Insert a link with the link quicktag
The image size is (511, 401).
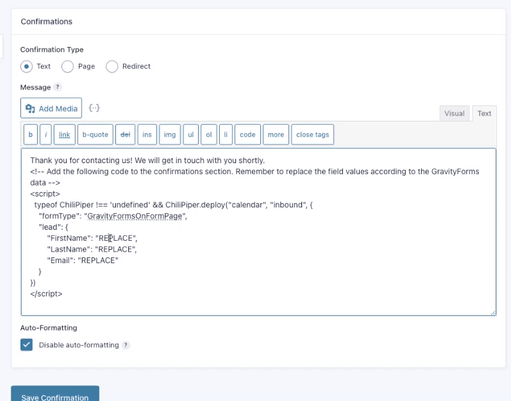64,134
